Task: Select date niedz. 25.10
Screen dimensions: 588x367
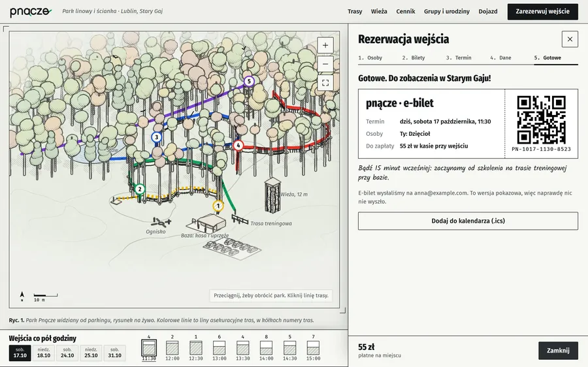Action: point(91,353)
